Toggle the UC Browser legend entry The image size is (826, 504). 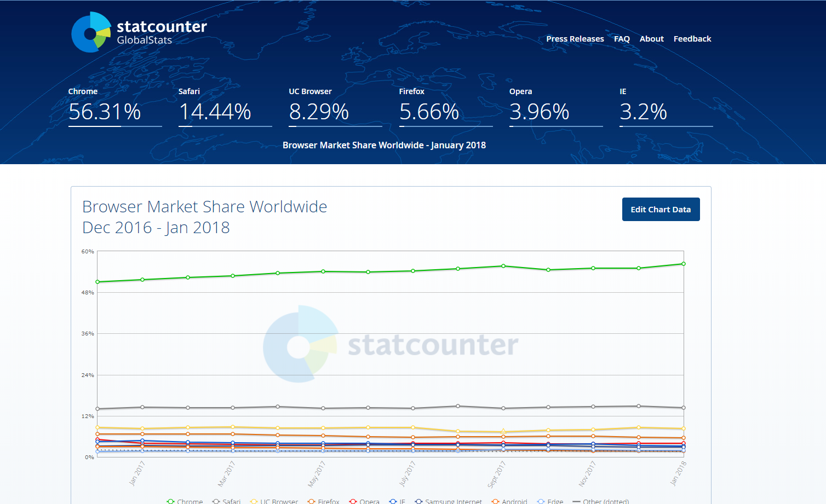click(274, 501)
